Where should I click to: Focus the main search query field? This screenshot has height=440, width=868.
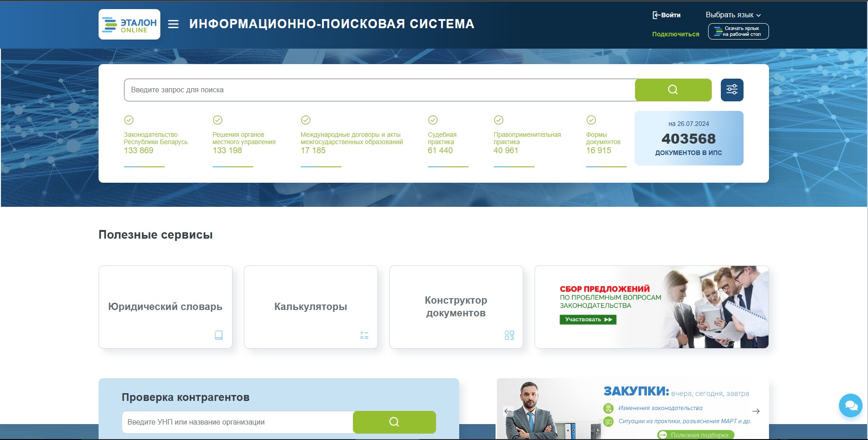click(x=379, y=90)
